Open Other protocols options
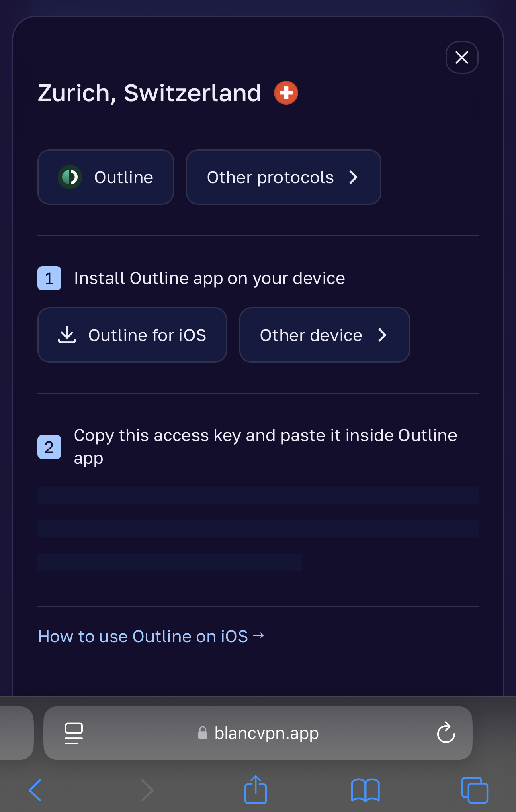This screenshot has width=516, height=812. [283, 177]
